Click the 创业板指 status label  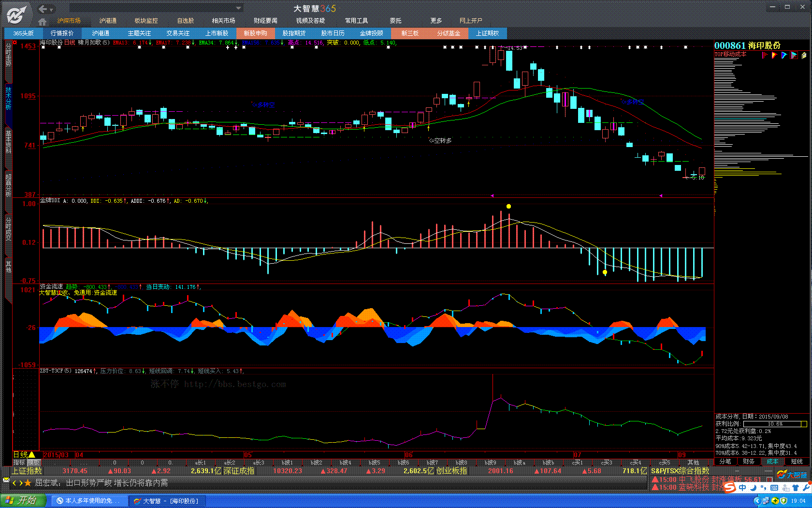(451, 471)
